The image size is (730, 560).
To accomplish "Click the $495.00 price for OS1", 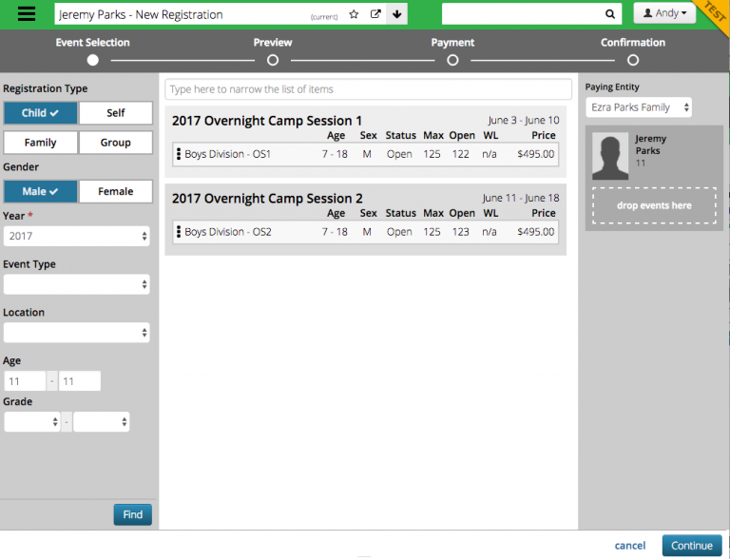I will 536,154.
